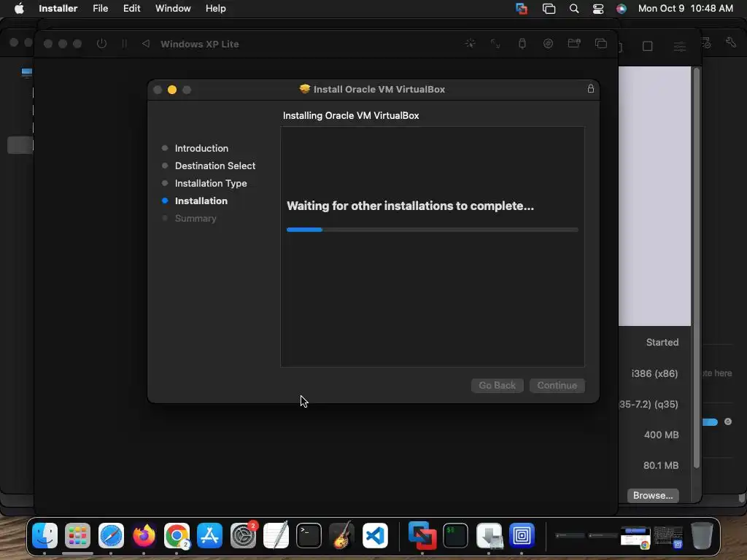The height and width of the screenshot is (560, 747).
Task: Open Finder from the Dock
Action: tap(44, 536)
